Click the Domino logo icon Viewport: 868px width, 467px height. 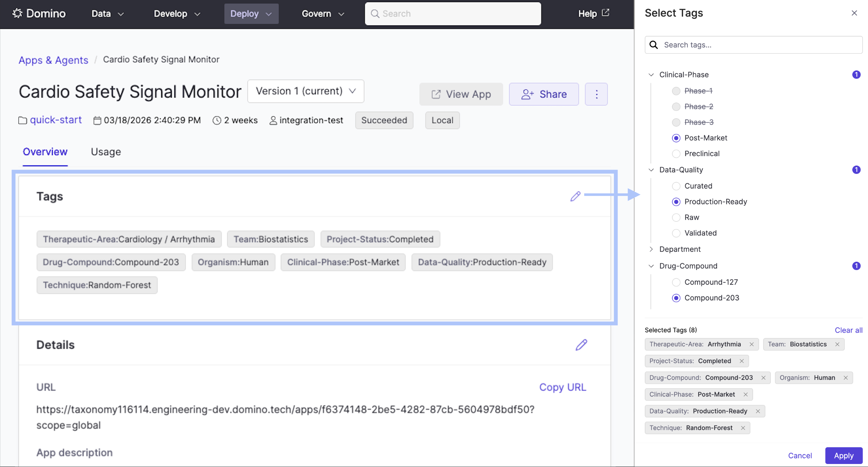tap(17, 13)
